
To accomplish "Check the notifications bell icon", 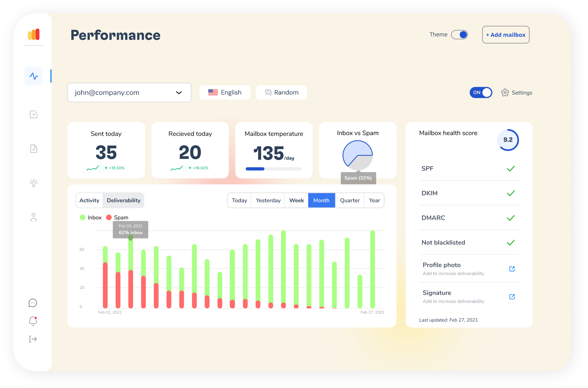I will [x=33, y=321].
